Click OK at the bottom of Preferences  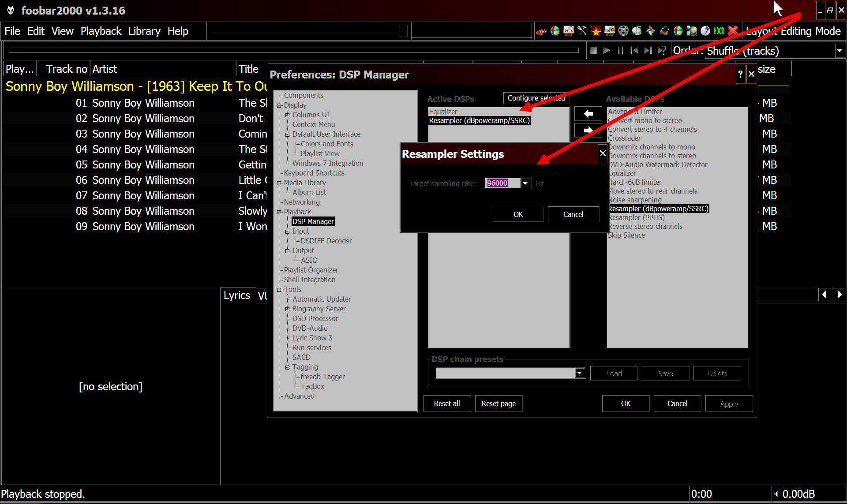(626, 403)
